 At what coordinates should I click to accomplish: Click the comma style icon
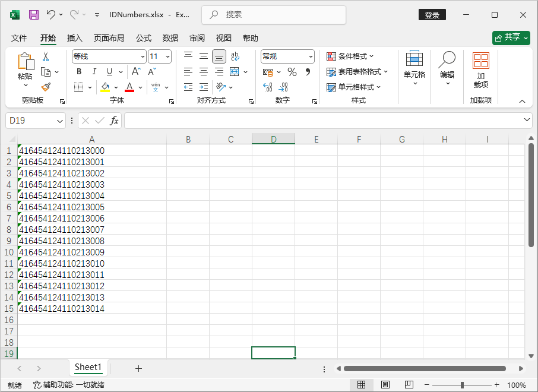pos(307,71)
